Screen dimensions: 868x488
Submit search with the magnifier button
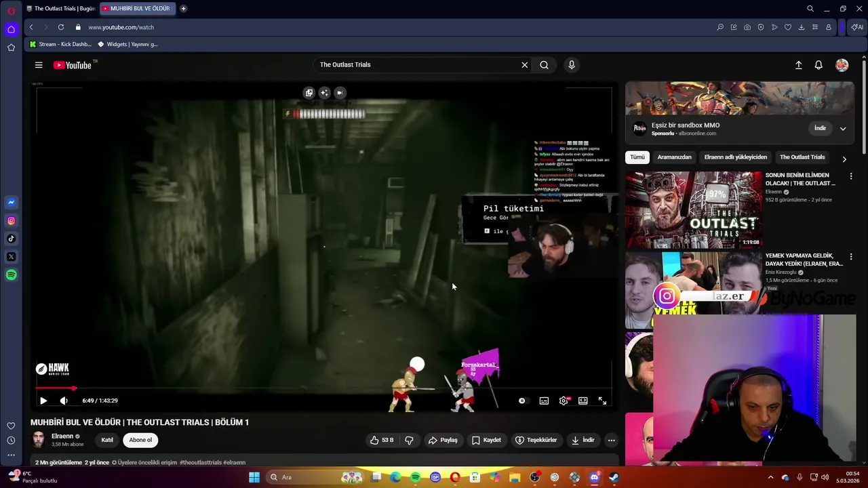coord(544,65)
